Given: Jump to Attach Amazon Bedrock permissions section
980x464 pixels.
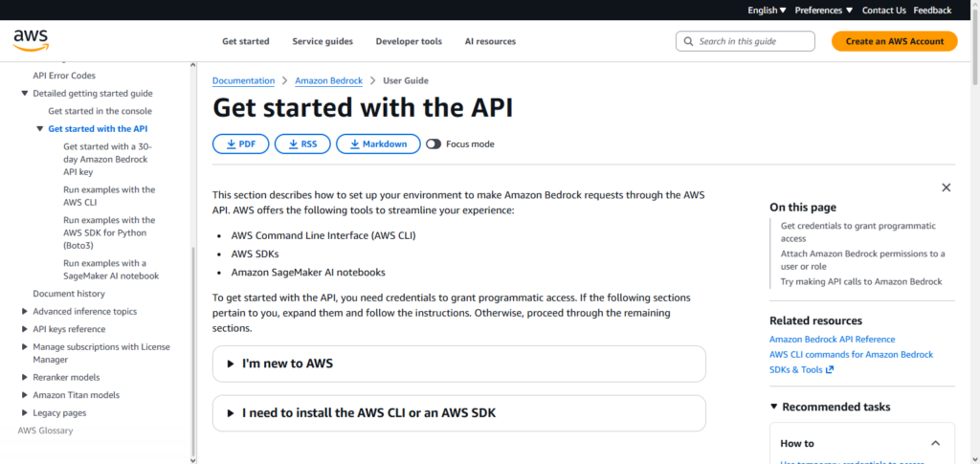Looking at the screenshot, I should 862,260.
